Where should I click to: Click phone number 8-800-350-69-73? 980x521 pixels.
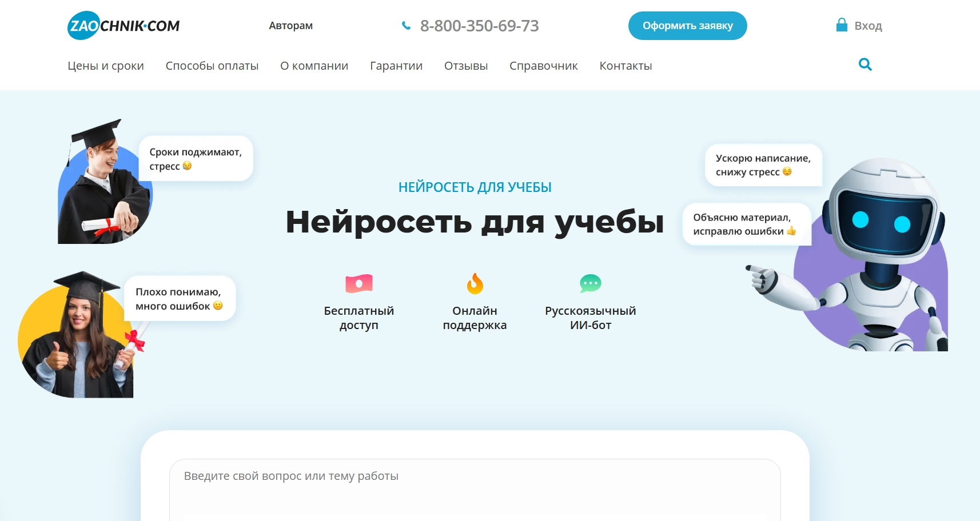479,26
